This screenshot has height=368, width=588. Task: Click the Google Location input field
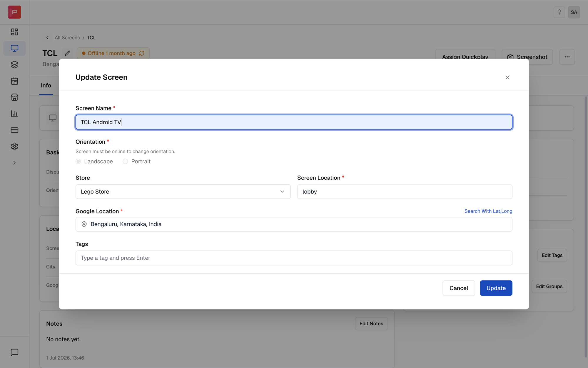click(294, 224)
